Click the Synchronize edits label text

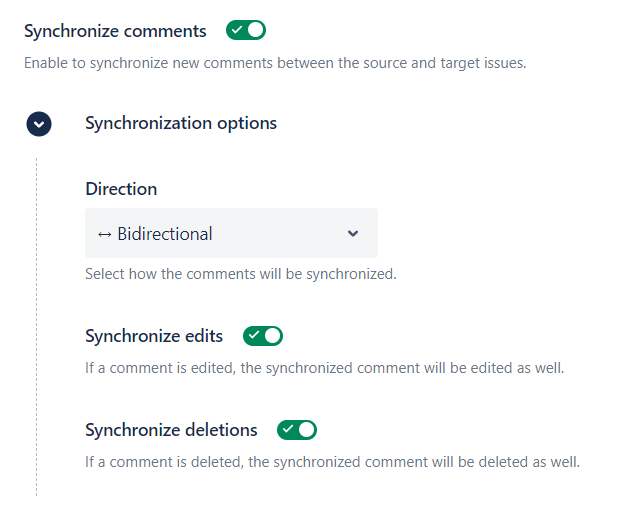(154, 335)
